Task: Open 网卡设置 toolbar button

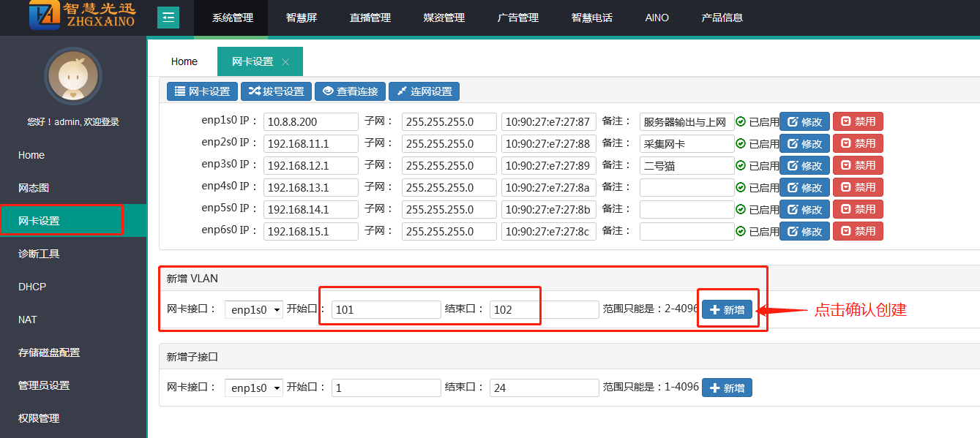Action: (x=202, y=91)
